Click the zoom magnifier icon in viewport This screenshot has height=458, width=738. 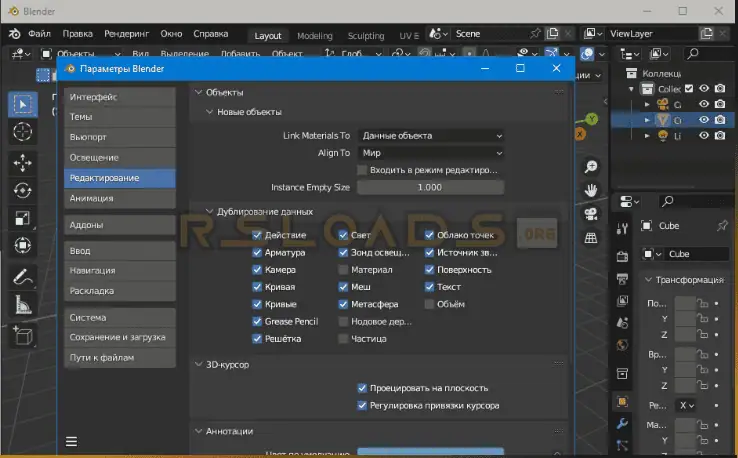pos(591,166)
